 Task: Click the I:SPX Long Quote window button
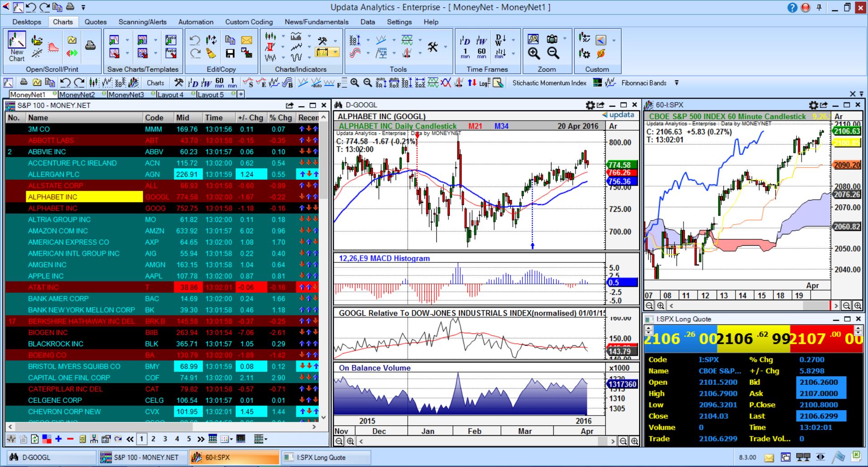pyautogui.click(x=325, y=457)
